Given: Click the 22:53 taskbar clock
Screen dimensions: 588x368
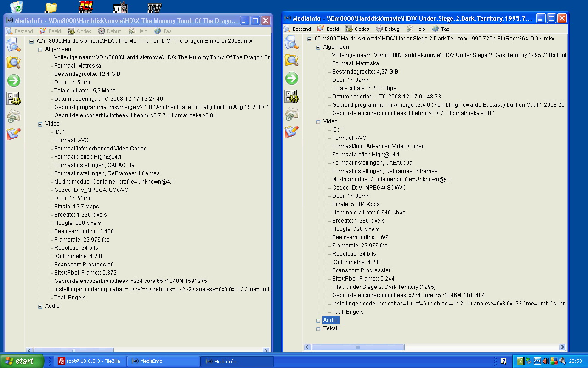Looking at the screenshot, I should 576,361.
